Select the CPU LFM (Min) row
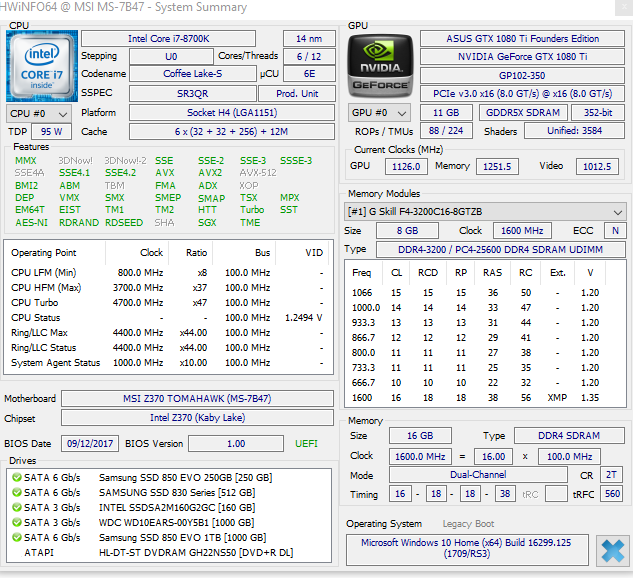 [x=168, y=273]
